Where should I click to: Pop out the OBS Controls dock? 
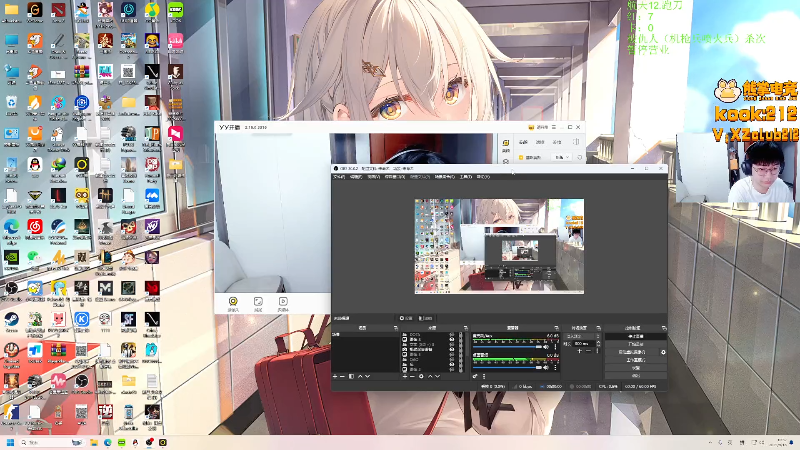664,328
